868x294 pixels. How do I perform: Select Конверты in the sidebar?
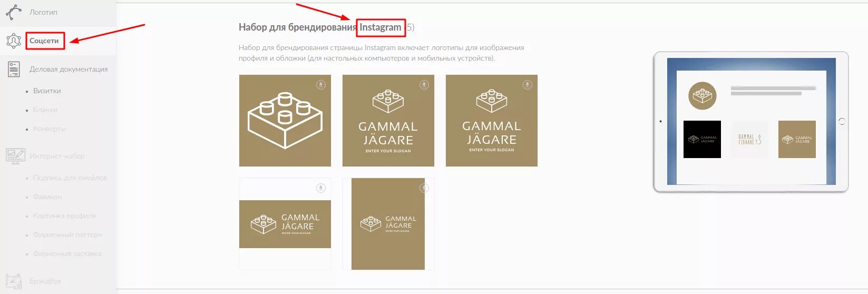tap(50, 129)
